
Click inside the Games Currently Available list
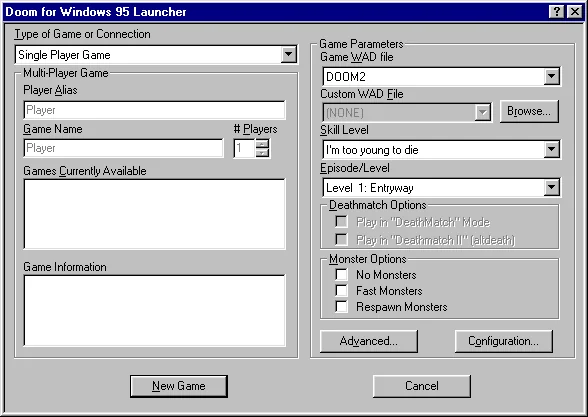pyautogui.click(x=154, y=214)
